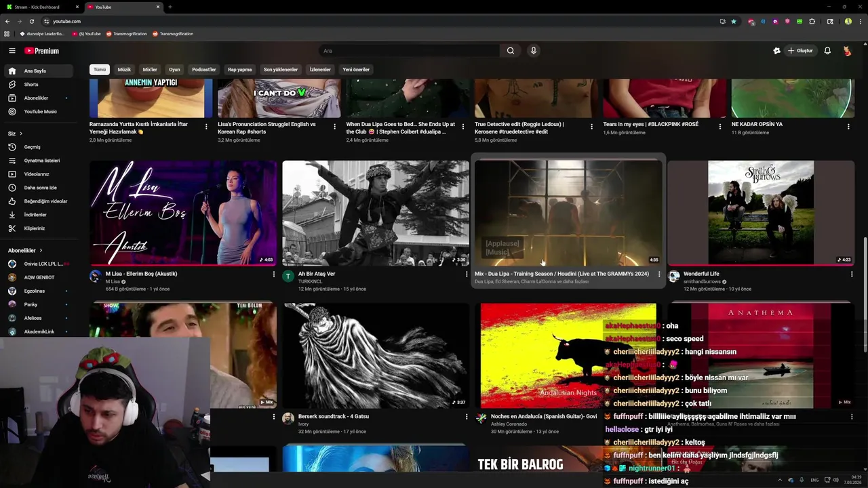This screenshot has width=868, height=488.
Task: Click the ENG language indicator in taskbar
Action: [x=814, y=480]
